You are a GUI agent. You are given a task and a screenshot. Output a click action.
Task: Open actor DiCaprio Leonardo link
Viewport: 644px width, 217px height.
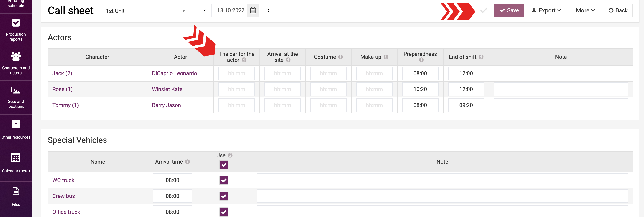[x=175, y=73]
